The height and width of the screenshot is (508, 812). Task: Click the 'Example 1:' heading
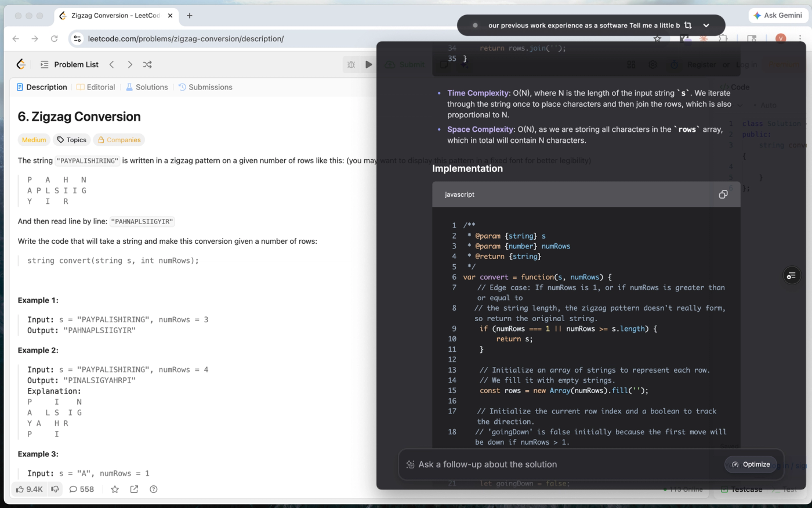pos(38,300)
